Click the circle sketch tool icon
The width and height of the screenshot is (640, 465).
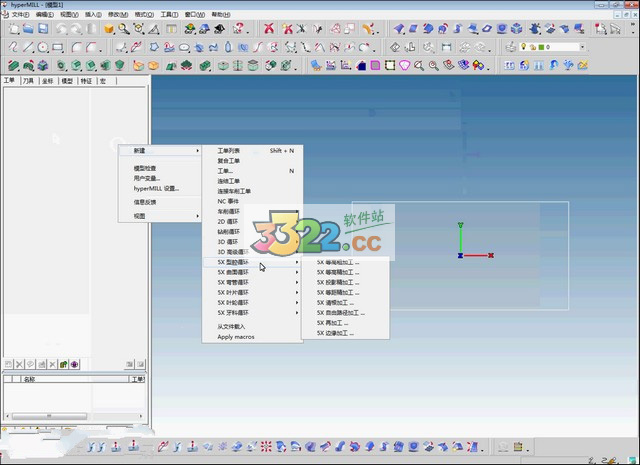[x=43, y=47]
